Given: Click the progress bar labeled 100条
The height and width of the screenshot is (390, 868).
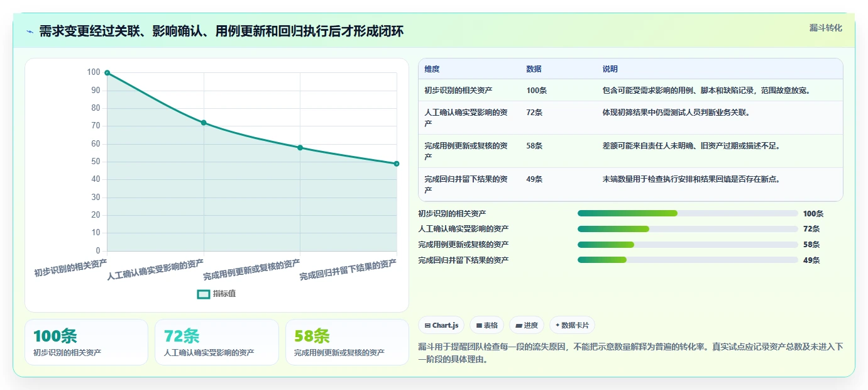Looking at the screenshot, I should pyautogui.click(x=688, y=213).
